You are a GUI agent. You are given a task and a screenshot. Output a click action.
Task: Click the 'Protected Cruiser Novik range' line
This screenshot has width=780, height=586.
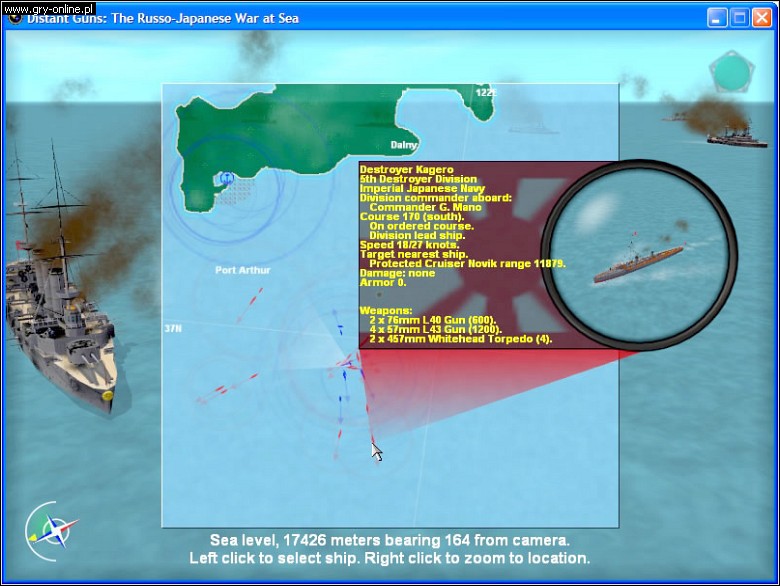(x=468, y=264)
